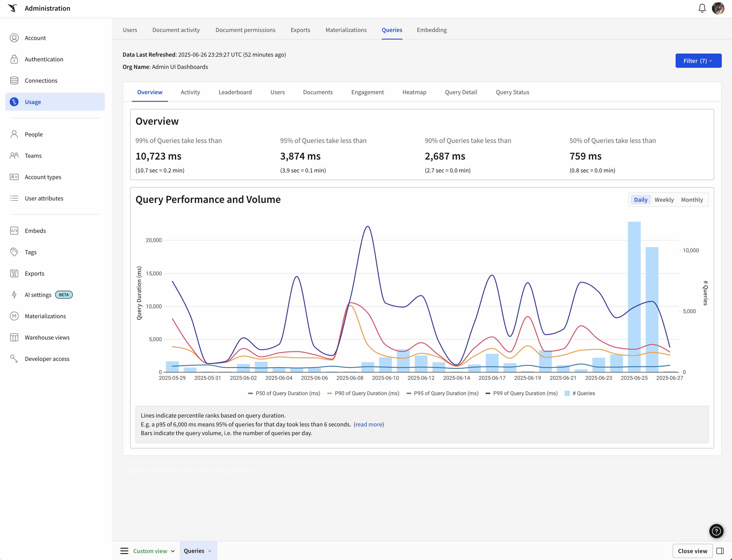Screen dimensions: 732x560
Task: Open the Materializations top tab
Action: click(x=346, y=30)
